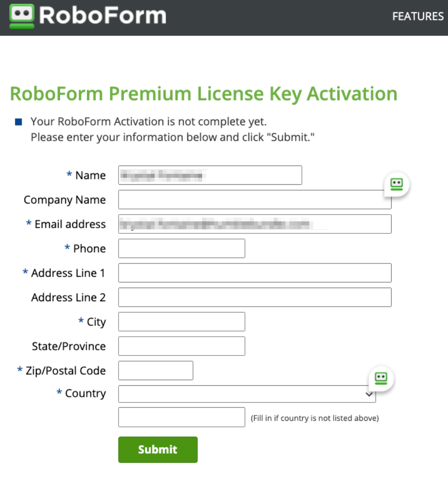The image size is (448, 486).
Task: Click the unlisted country fill-in field
Action: pyautogui.click(x=181, y=417)
